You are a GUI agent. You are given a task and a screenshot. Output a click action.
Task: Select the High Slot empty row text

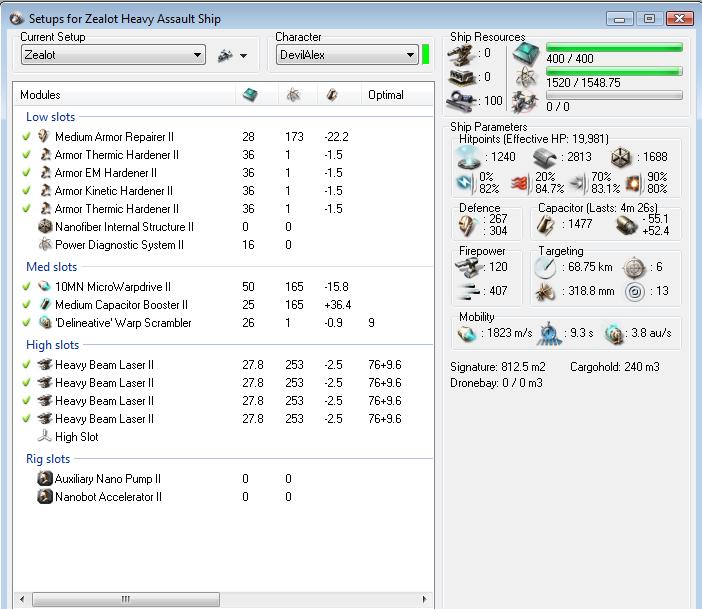77,437
